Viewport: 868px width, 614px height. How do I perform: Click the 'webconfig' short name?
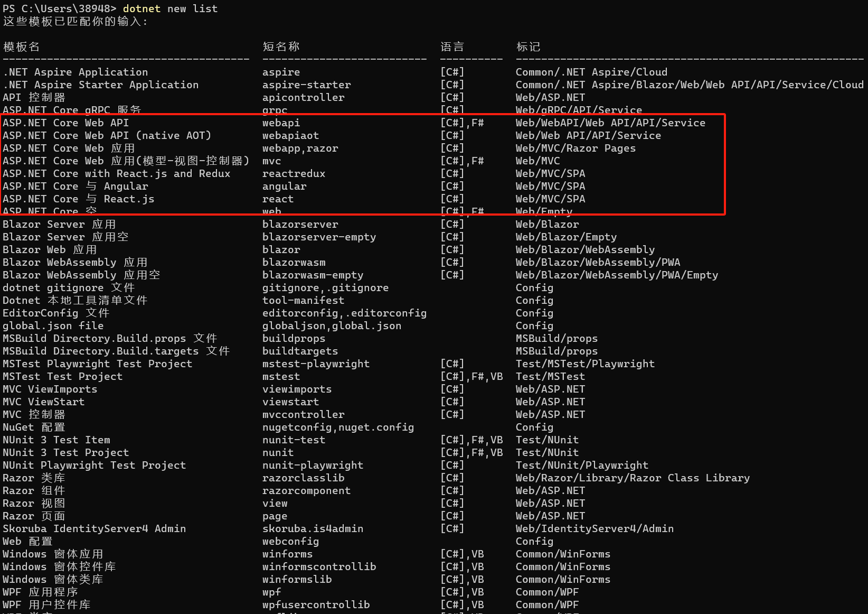291,541
